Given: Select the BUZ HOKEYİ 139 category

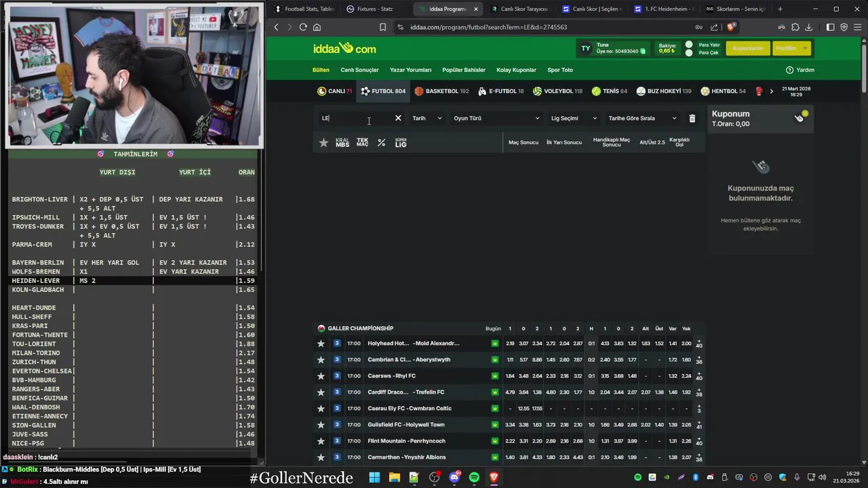Looking at the screenshot, I should [663, 91].
